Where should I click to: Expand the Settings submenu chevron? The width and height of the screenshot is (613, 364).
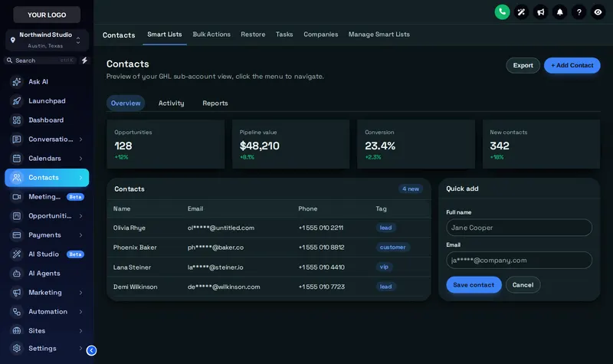pyautogui.click(x=80, y=348)
